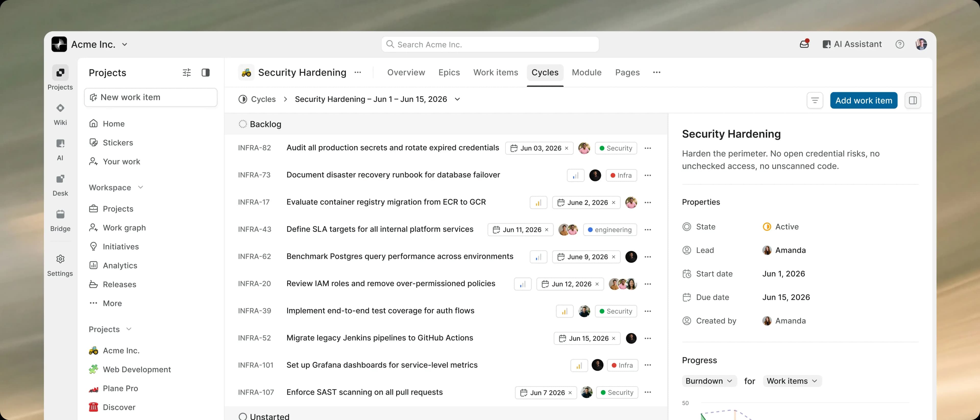The width and height of the screenshot is (980, 420).
Task: Click the engineering label on INFRA-43
Action: tap(610, 230)
